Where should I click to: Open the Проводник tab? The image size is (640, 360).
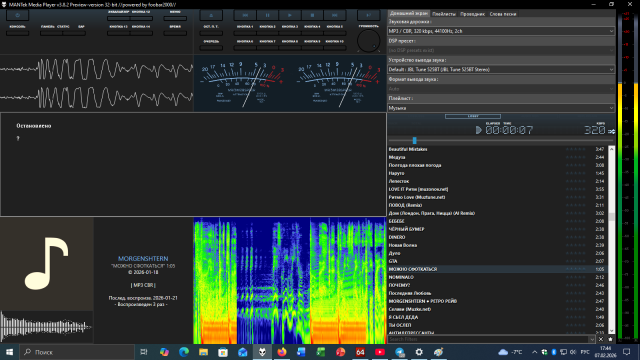[x=472, y=14]
